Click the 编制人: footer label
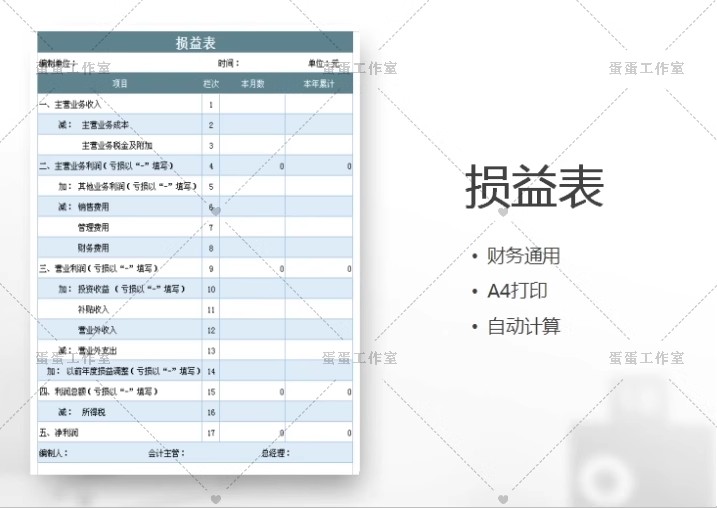 (x=54, y=453)
